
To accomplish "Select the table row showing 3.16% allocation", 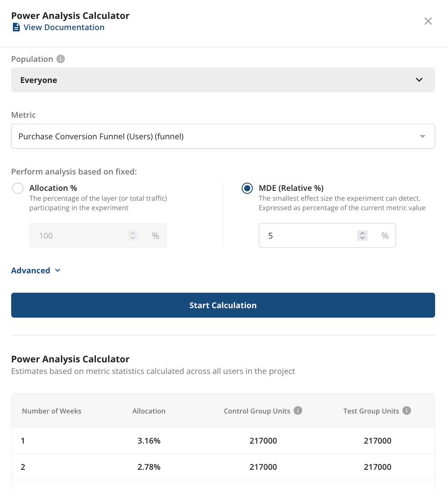I will (x=223, y=441).
